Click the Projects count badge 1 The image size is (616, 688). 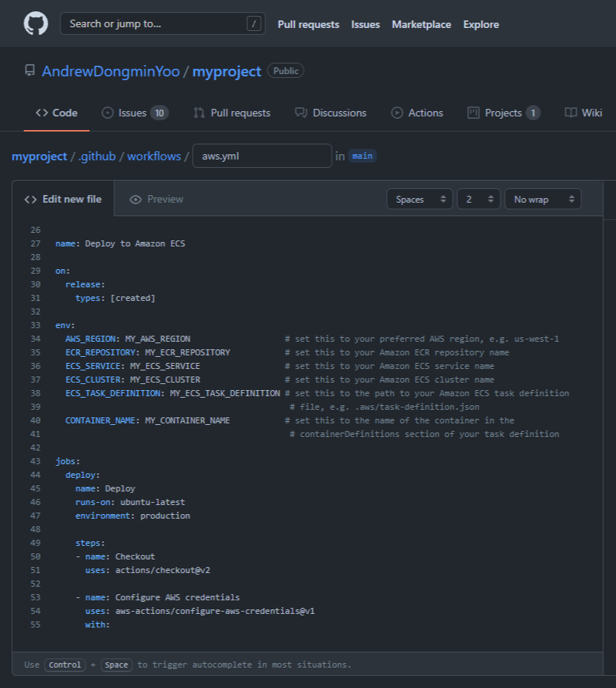point(533,113)
